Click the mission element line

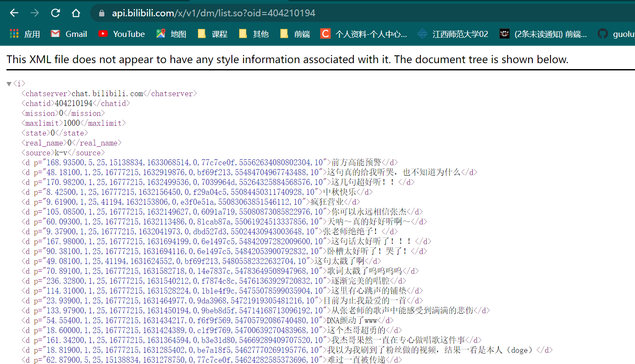[x=63, y=113]
